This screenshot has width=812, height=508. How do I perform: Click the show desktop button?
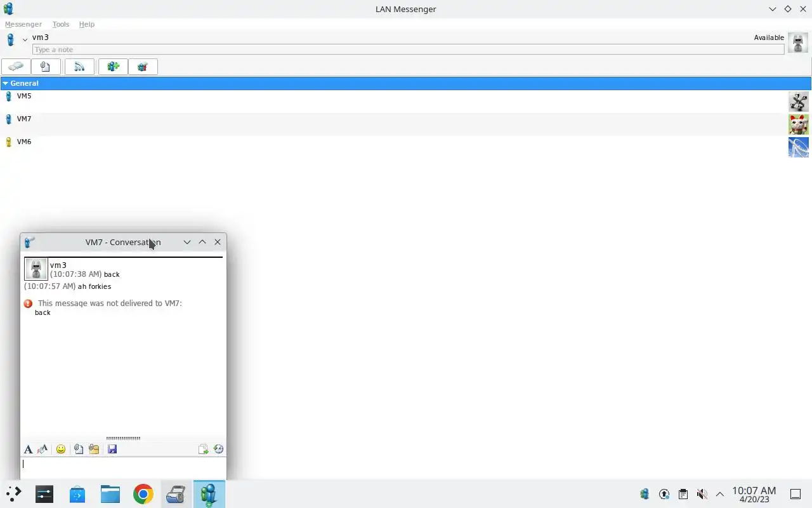pos(795,494)
